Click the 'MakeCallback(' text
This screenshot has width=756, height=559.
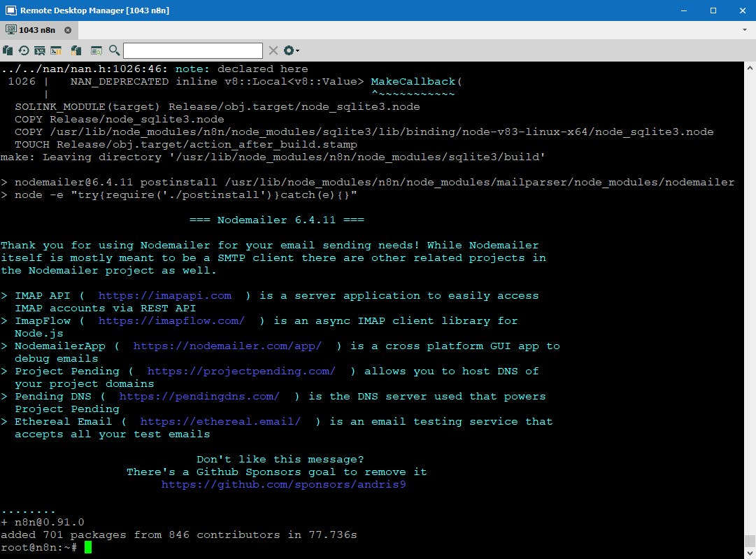click(x=417, y=82)
